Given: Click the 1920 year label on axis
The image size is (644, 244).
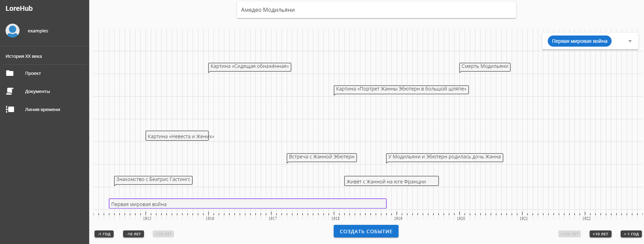Looking at the screenshot, I should (x=461, y=219).
